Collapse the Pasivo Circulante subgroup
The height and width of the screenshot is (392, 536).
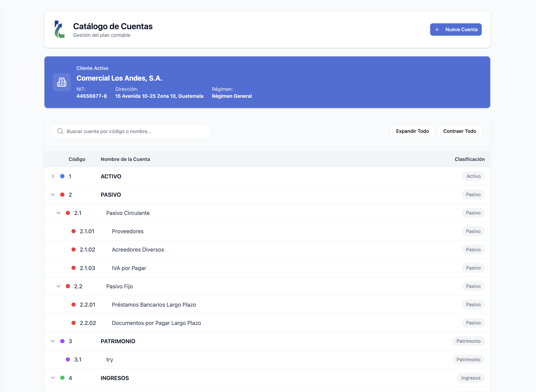pos(58,213)
